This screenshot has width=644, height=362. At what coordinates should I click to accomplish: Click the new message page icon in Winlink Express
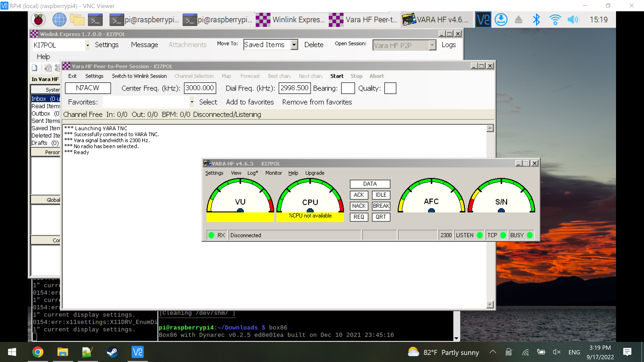tap(34, 68)
